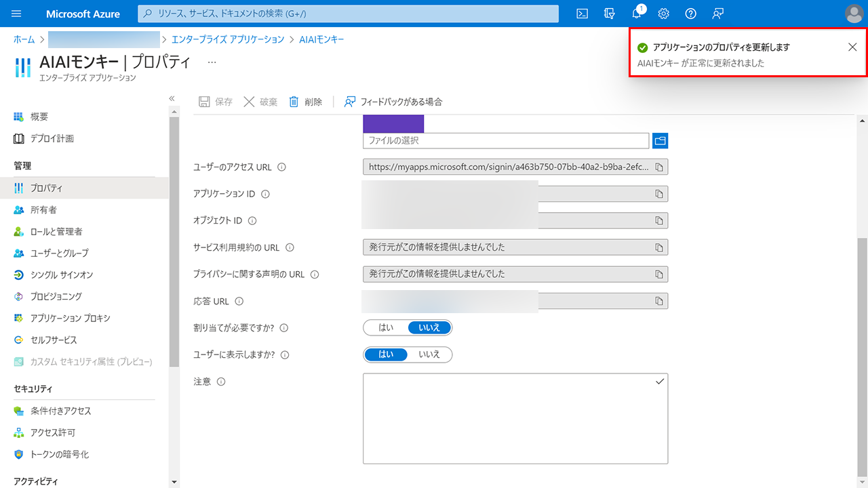Click info icon beside オブジェクト ID
This screenshot has height=488, width=868.
coord(252,221)
